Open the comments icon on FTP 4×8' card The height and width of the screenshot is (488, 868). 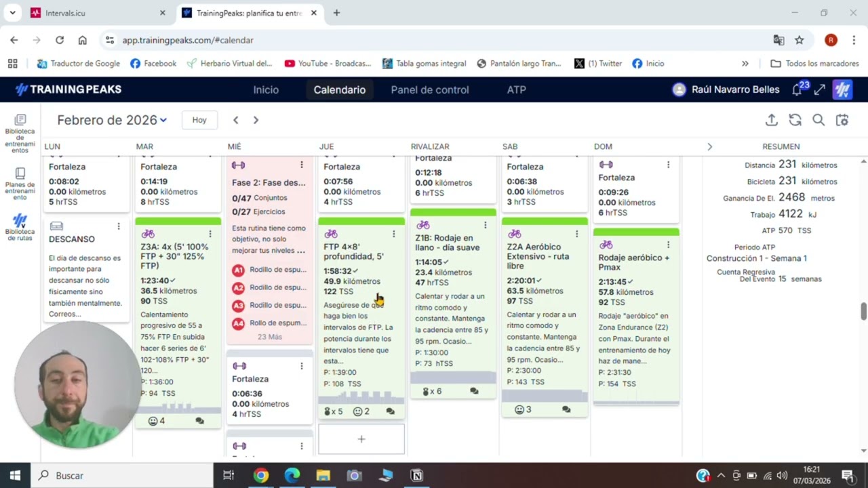pyautogui.click(x=390, y=411)
